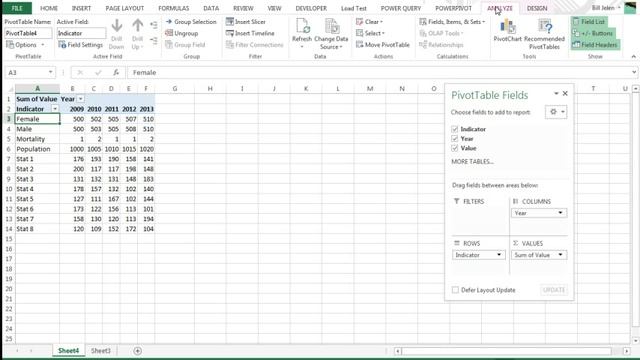
Task: Toggle the +/- Buttons option
Action: point(593,33)
